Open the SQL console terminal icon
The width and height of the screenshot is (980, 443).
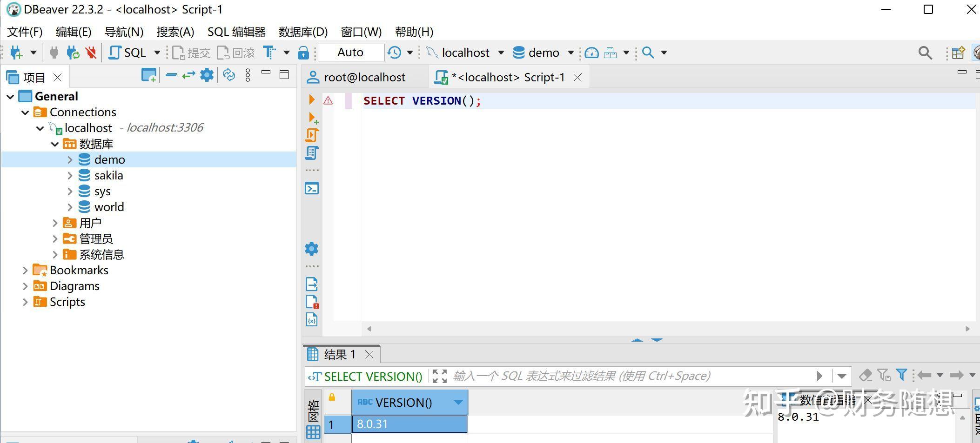[312, 189]
